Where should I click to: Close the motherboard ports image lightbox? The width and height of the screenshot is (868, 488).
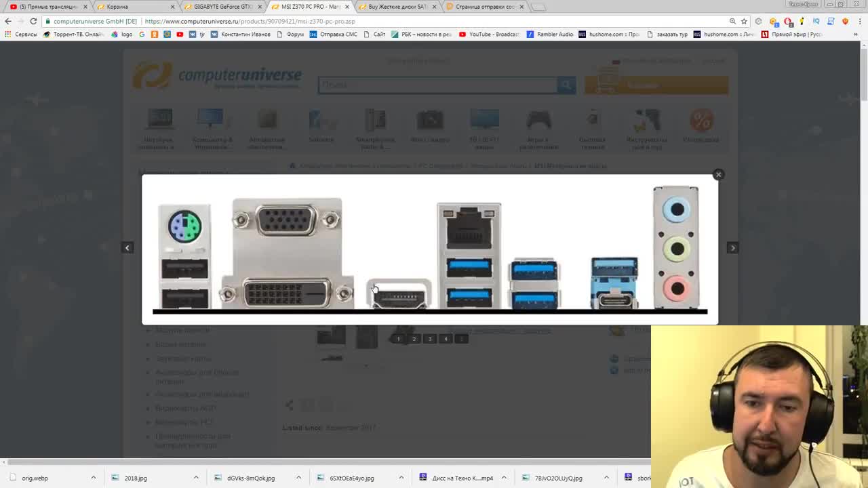[718, 175]
